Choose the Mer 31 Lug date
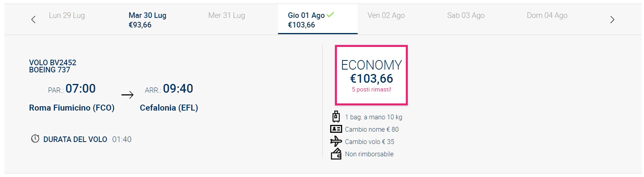This screenshot has width=644, height=177. [x=227, y=16]
